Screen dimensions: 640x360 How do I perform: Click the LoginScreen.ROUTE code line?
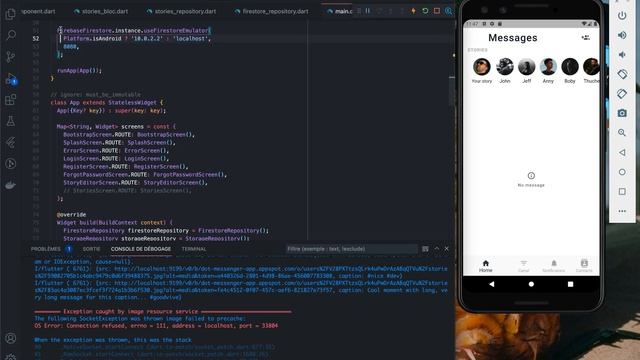[x=116, y=158]
